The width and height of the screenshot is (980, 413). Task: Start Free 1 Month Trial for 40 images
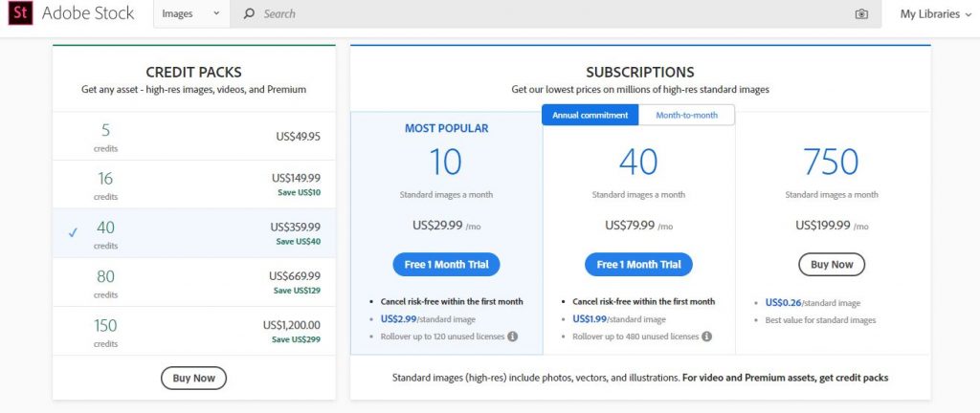click(x=638, y=265)
